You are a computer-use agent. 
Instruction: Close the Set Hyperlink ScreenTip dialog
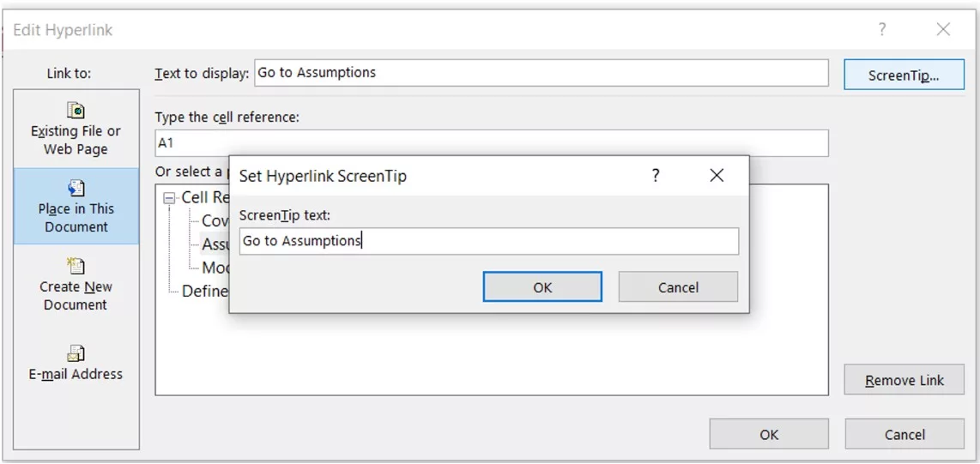tap(717, 176)
